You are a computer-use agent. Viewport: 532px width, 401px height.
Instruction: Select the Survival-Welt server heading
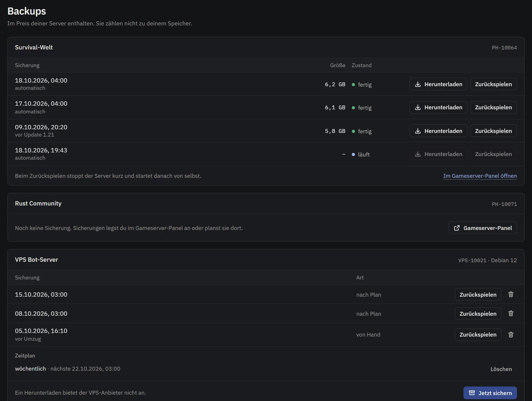pos(34,47)
